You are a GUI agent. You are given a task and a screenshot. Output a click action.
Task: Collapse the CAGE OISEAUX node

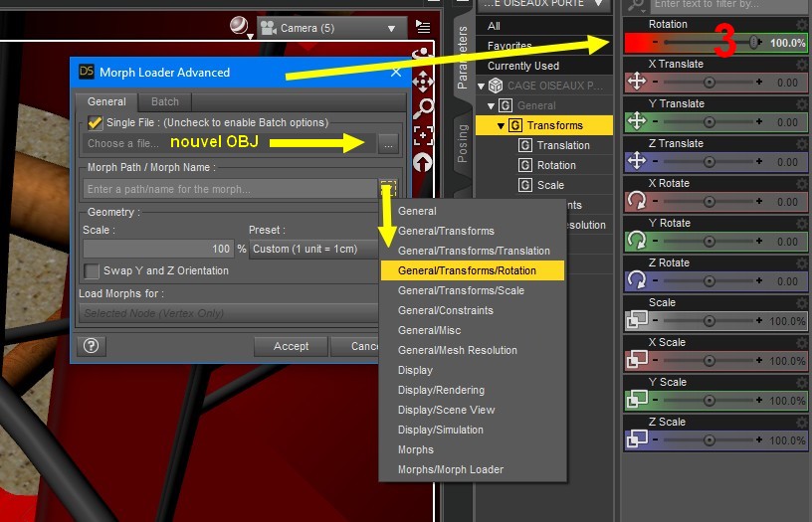(x=481, y=86)
